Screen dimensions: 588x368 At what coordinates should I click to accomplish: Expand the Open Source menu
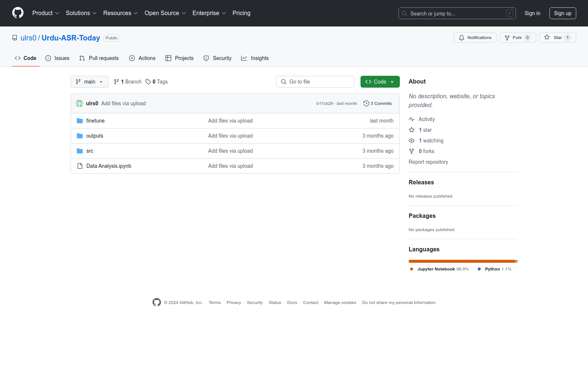(x=165, y=13)
